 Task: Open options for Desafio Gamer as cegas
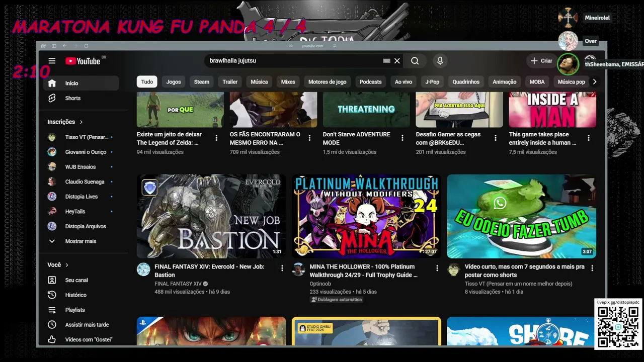495,138
